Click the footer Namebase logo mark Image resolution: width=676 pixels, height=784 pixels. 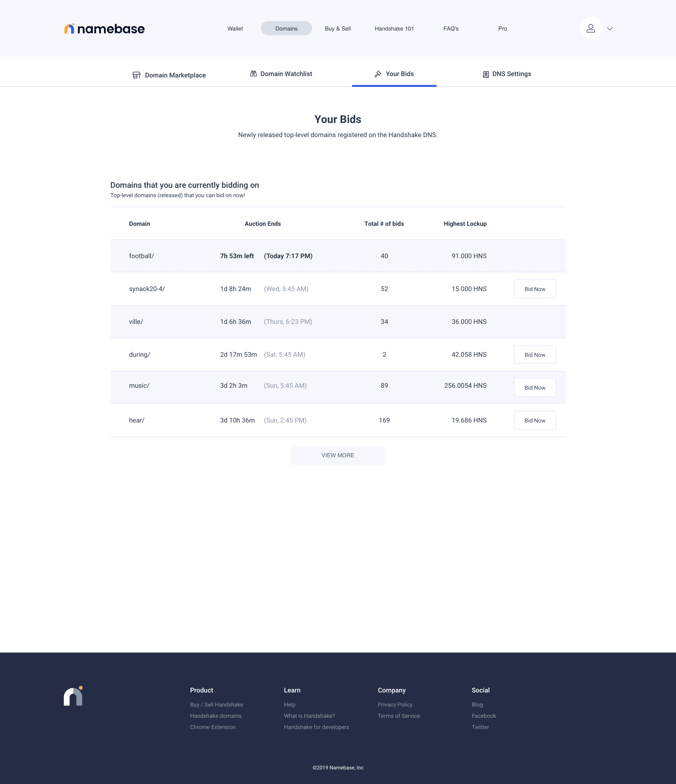pyautogui.click(x=73, y=696)
